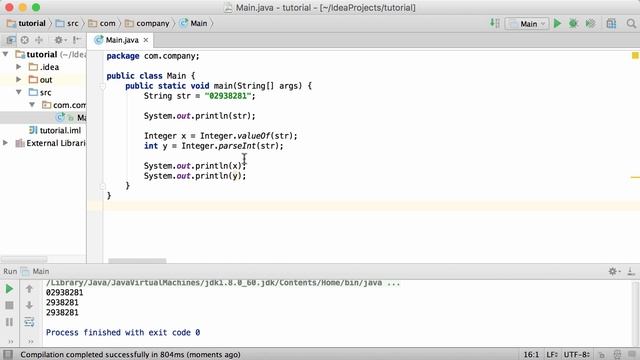This screenshot has width=640, height=360.
Task: Click company in the navigation breadcrumb
Action: pos(147,23)
